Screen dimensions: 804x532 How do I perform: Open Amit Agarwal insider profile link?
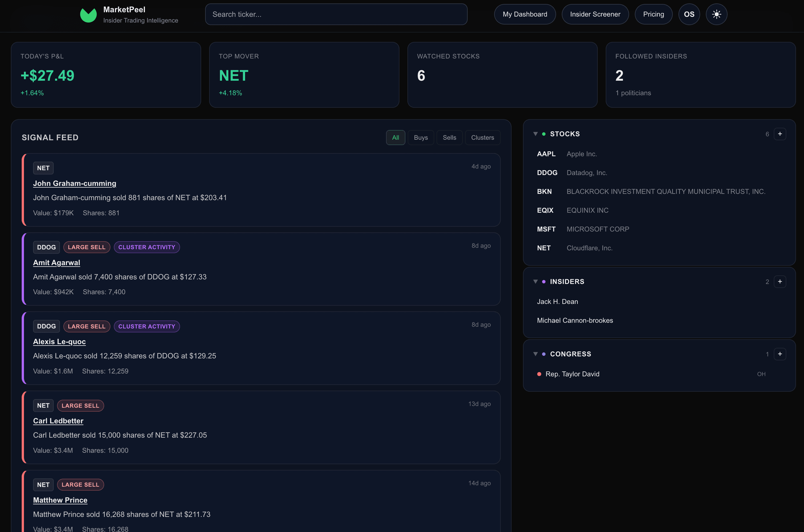pos(57,263)
